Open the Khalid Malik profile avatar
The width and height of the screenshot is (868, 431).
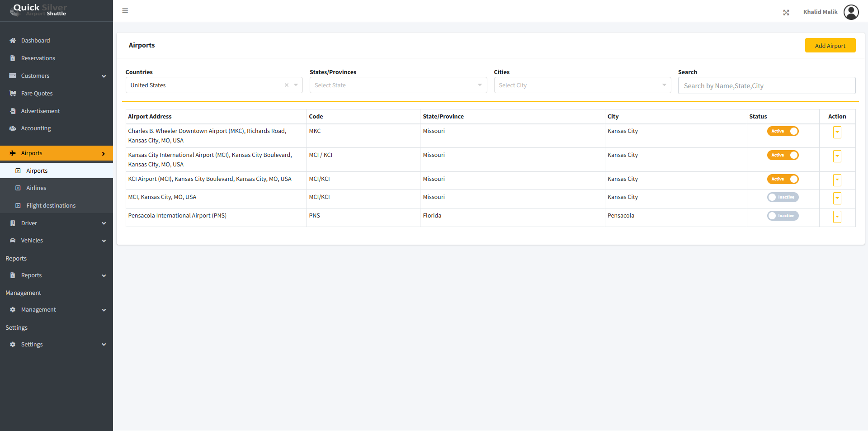point(851,12)
